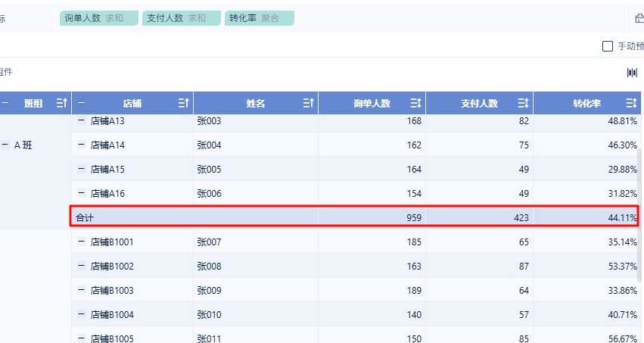Click payment count 75

524,145
